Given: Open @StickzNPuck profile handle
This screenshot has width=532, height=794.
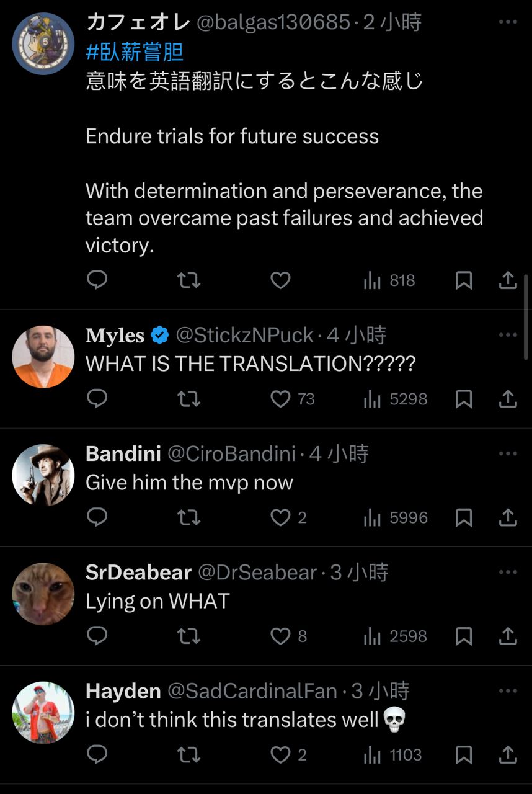Looking at the screenshot, I should (x=244, y=336).
